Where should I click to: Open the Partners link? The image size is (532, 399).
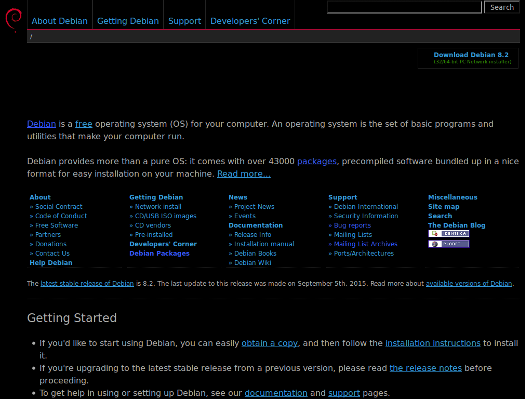click(x=48, y=234)
